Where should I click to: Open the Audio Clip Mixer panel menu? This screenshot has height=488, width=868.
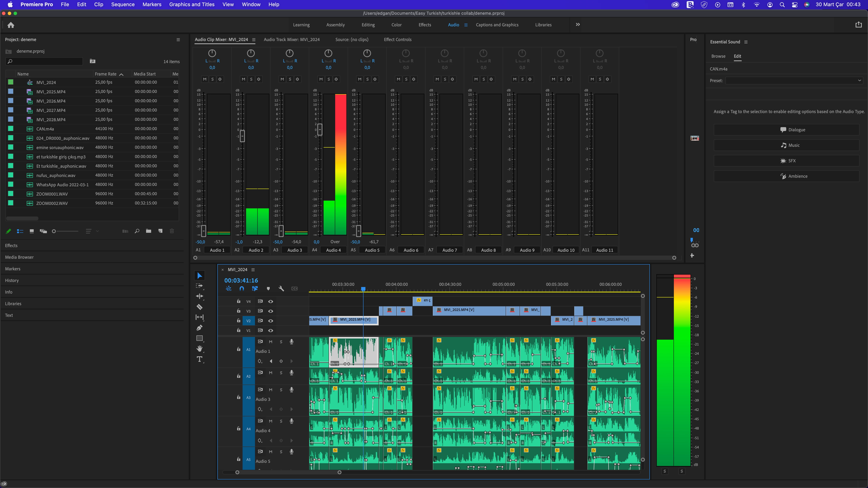(x=254, y=40)
